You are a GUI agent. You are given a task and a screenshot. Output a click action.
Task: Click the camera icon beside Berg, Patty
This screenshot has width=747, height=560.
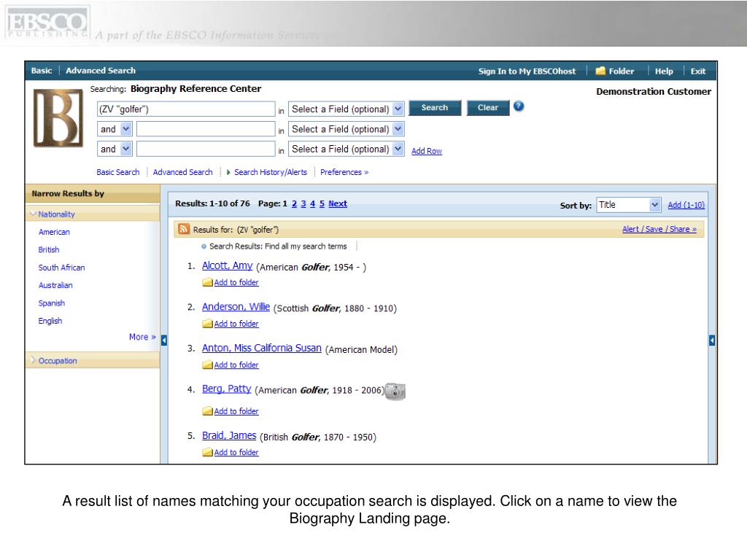395,391
